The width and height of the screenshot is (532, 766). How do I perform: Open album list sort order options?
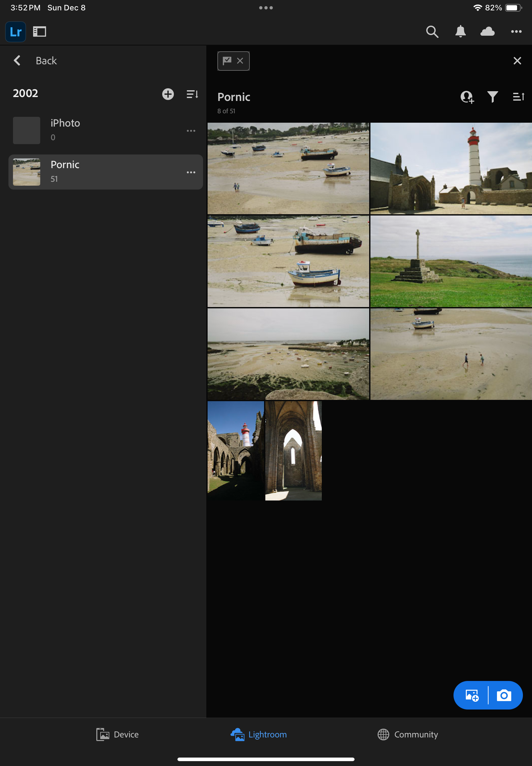[x=192, y=94]
